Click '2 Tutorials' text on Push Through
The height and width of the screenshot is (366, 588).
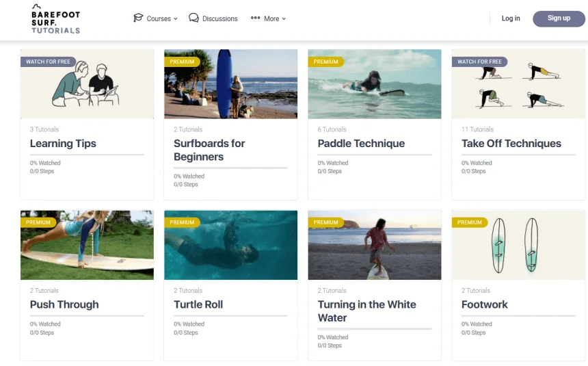tap(44, 291)
